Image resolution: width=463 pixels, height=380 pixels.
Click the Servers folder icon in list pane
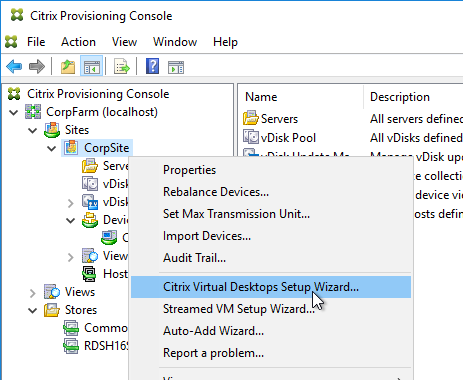pos(251,118)
